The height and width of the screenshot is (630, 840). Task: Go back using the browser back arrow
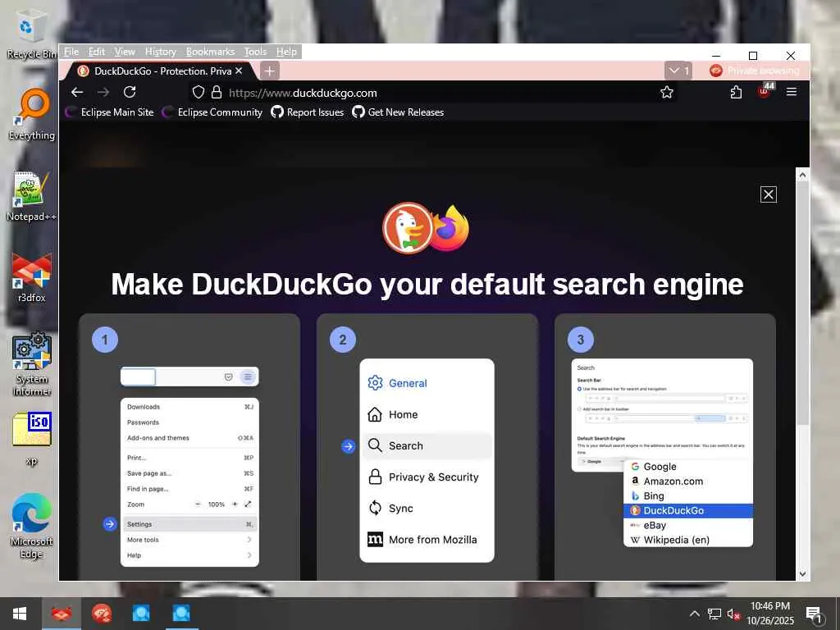pos(76,92)
